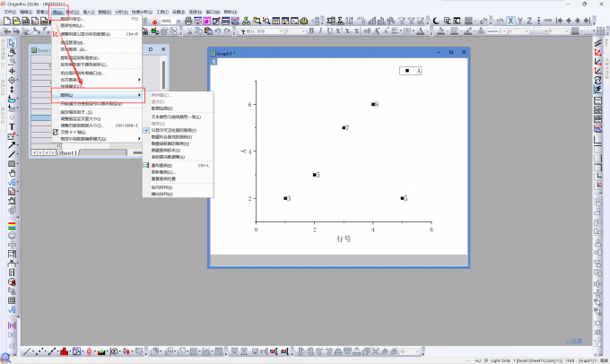Click the line plot icon in the bottom toolbar

click(26, 352)
